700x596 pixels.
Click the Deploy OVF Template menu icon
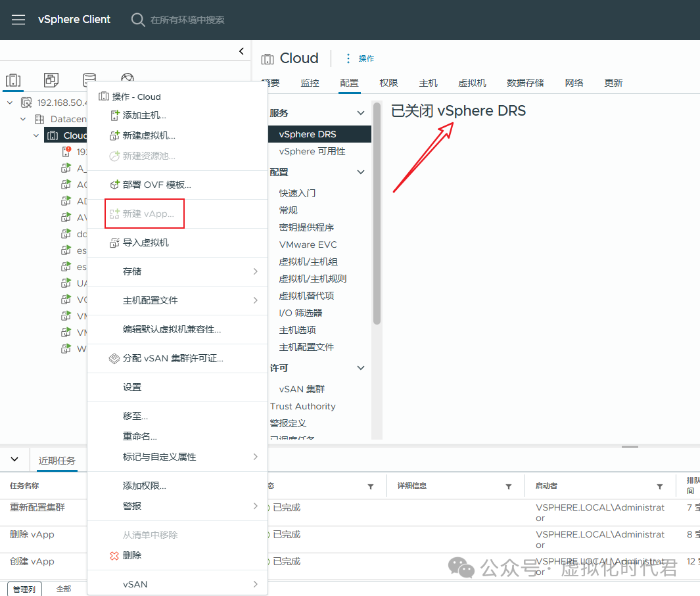point(115,185)
